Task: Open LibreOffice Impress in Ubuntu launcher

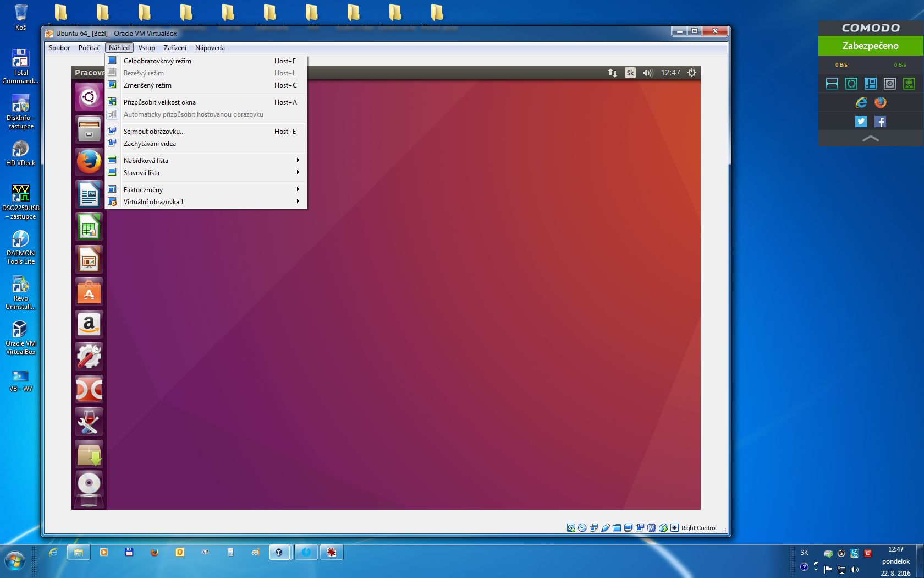Action: [89, 259]
